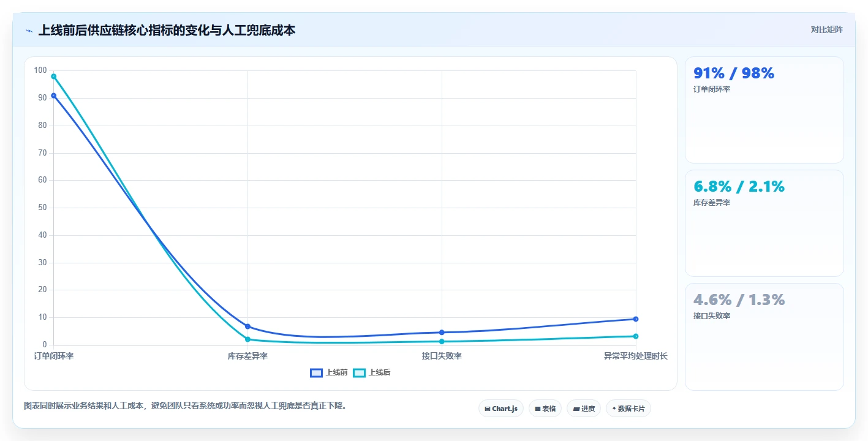Click 上线后 data point at 库存差异率
The height and width of the screenshot is (441, 868).
(247, 339)
